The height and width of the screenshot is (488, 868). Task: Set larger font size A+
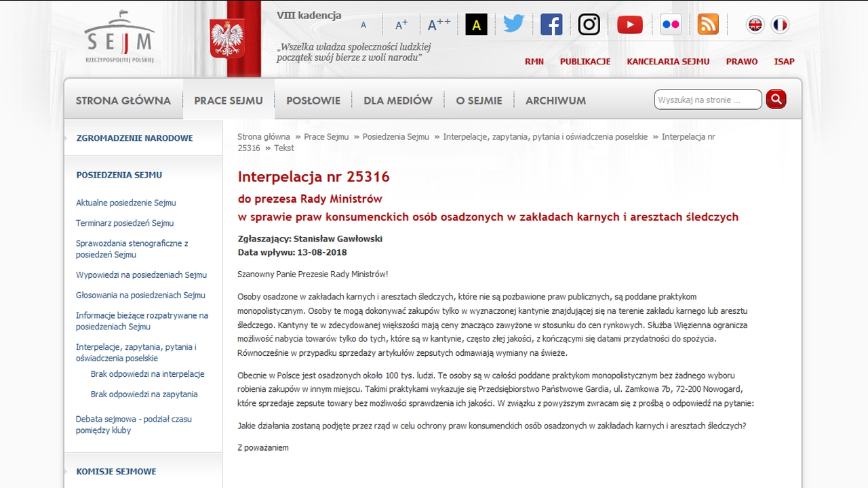[x=401, y=25]
